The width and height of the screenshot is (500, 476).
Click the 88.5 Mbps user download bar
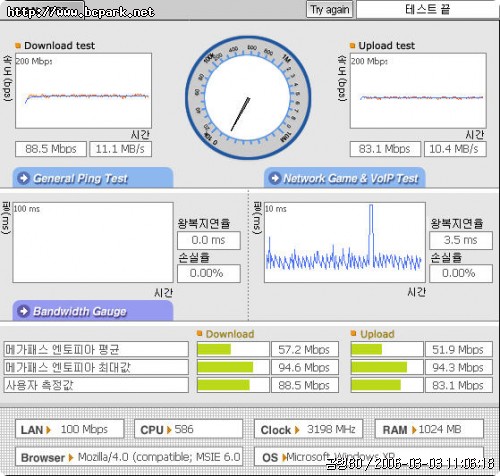(233, 385)
